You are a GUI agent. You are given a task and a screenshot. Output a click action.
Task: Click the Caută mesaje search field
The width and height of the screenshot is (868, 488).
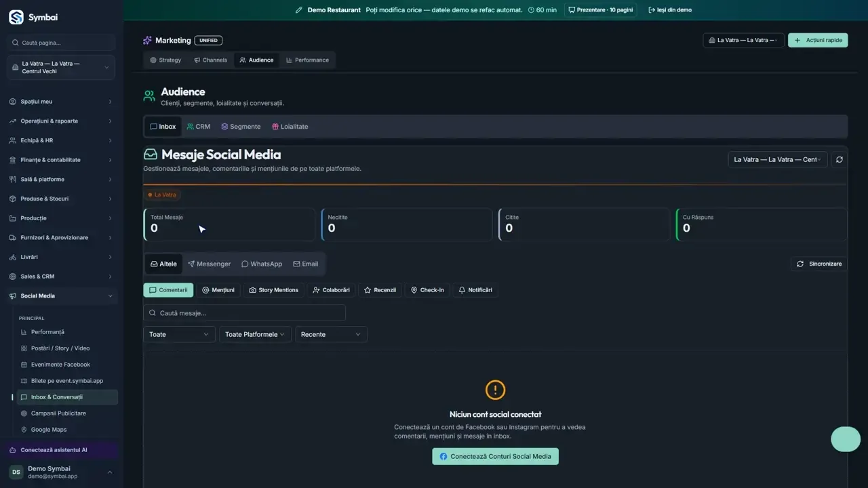244,313
